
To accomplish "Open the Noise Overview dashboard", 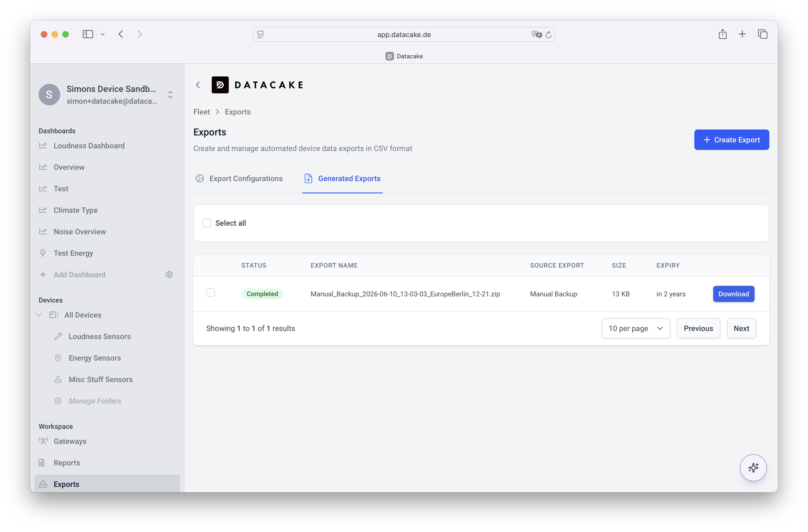I will pyautogui.click(x=80, y=232).
